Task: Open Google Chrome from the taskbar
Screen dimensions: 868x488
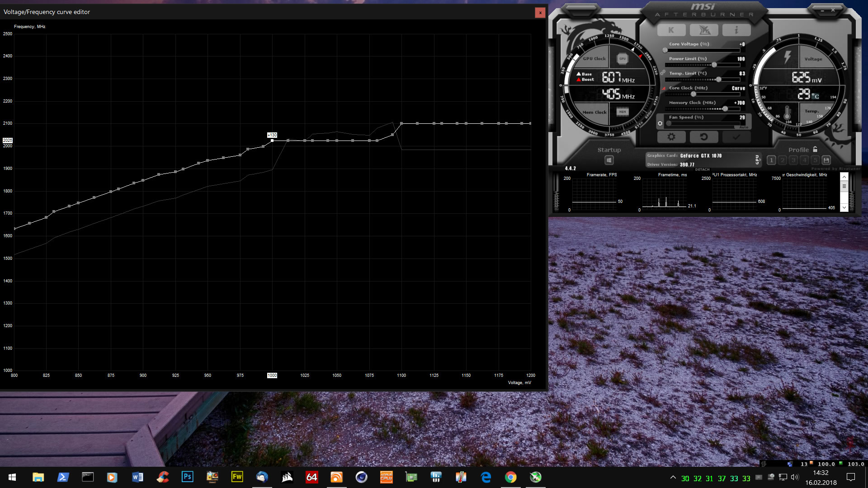Action: (x=510, y=477)
